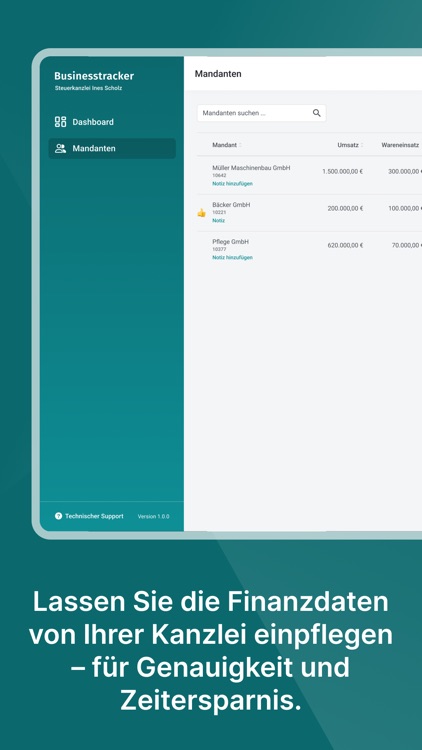
Task: Click thumbs-up icon beside Bäcker GmbH
Action: click(201, 212)
